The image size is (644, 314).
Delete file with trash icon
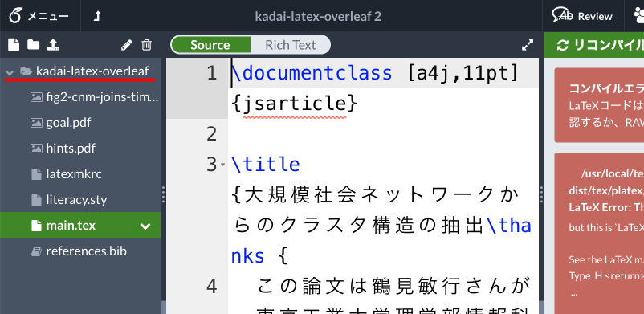click(x=147, y=45)
